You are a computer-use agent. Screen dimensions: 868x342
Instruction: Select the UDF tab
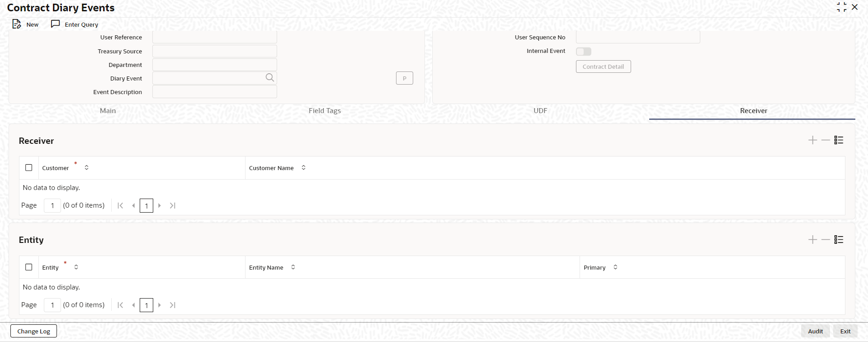[540, 111]
